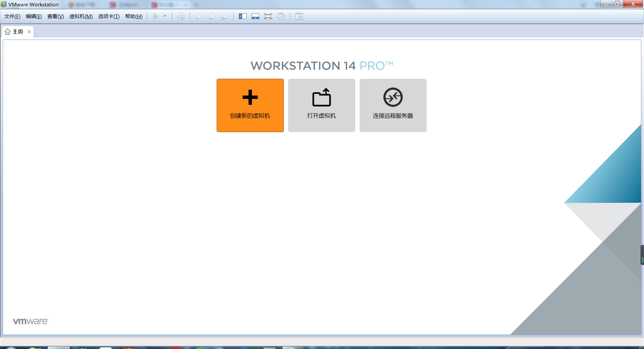Open the 文件(F) menu
The width and height of the screenshot is (644, 349).
coord(12,16)
